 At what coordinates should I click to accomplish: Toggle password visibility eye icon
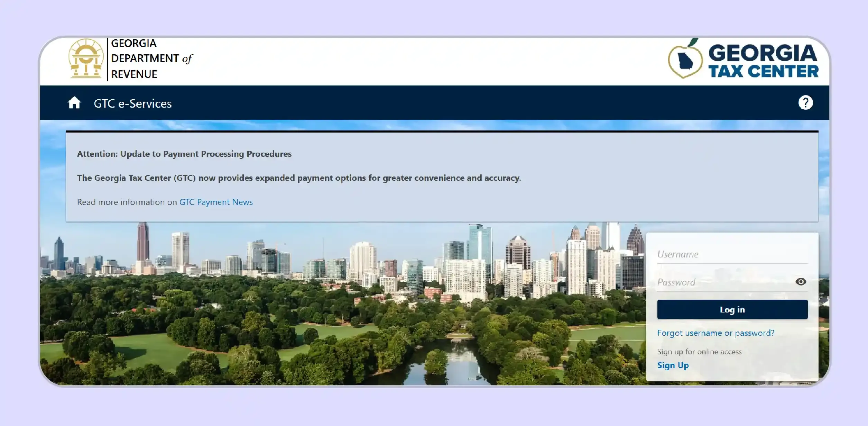(x=801, y=282)
